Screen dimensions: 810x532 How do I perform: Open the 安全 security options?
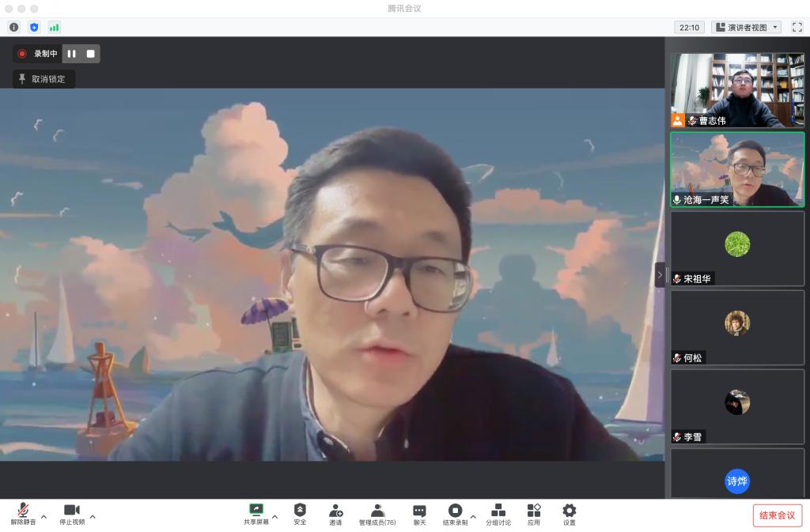[x=300, y=515]
